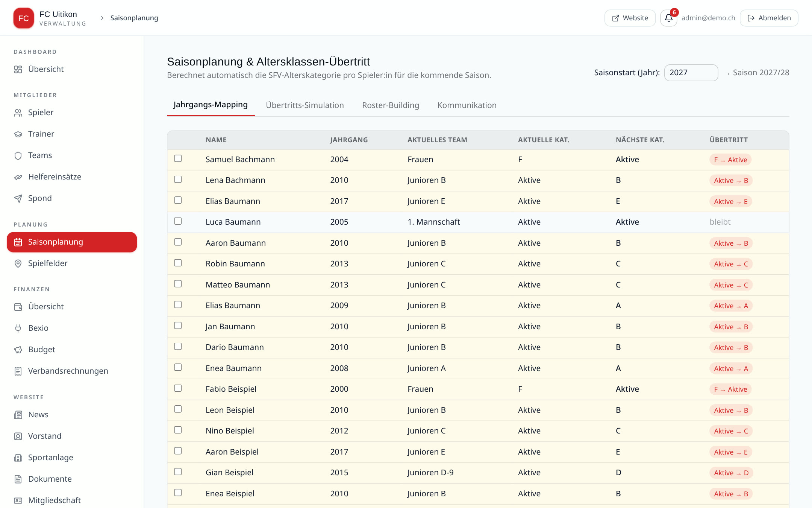Screen dimensions: 812x508
Task: Click the 'Aktive → D' badge for Gian Beispiel
Action: (731, 473)
